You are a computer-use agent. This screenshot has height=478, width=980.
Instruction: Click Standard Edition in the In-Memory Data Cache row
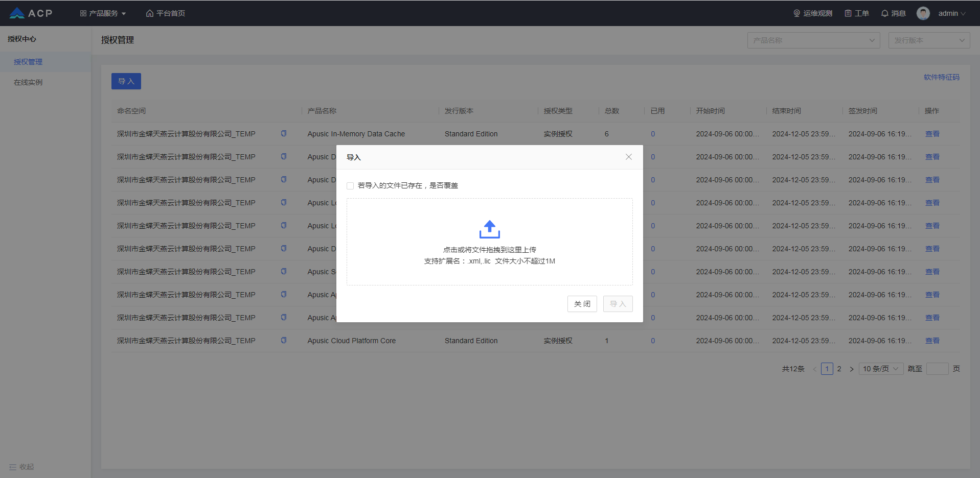click(x=471, y=134)
